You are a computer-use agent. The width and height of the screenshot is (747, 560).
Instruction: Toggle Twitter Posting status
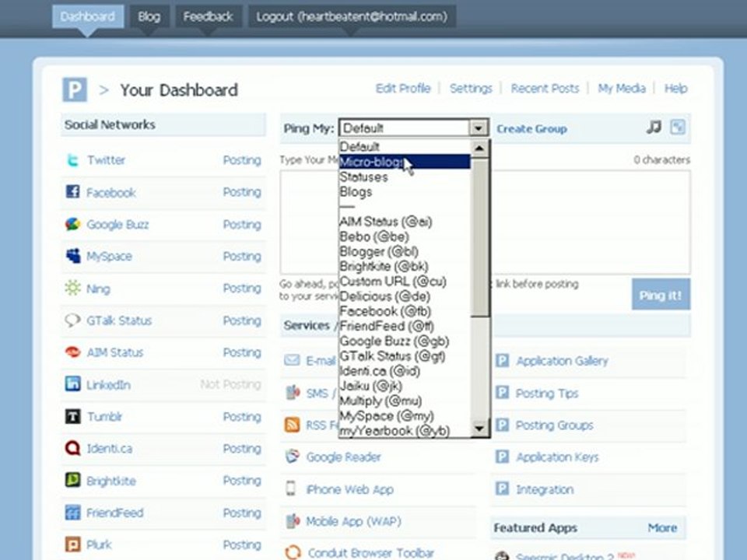[242, 160]
